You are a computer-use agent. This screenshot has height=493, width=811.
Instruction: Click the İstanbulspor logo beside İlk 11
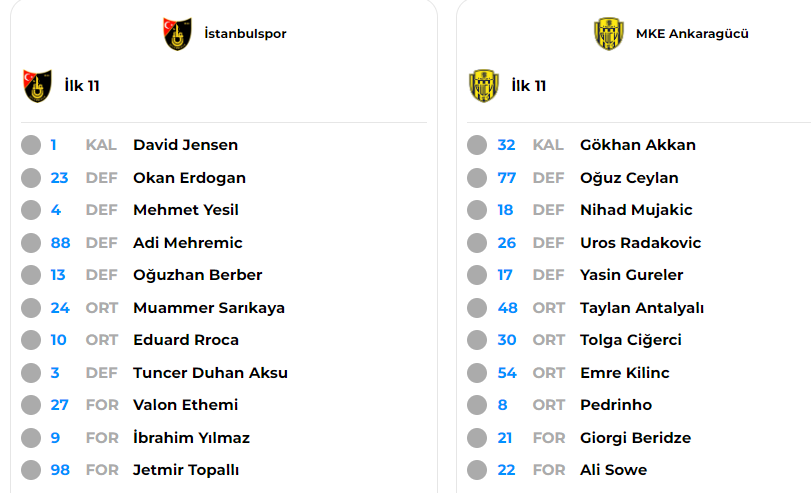point(37,86)
